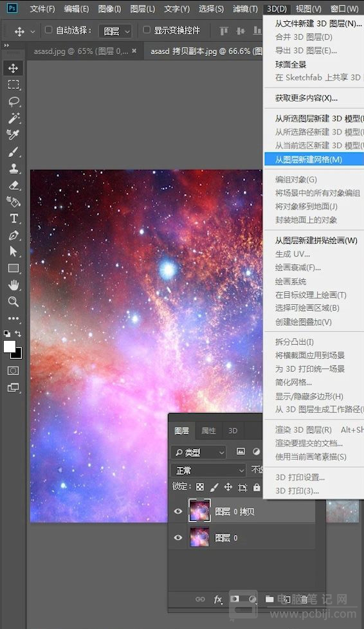This screenshot has height=629, width=364.
Task: Open the 滤镜(T) menu
Action: pos(245,8)
